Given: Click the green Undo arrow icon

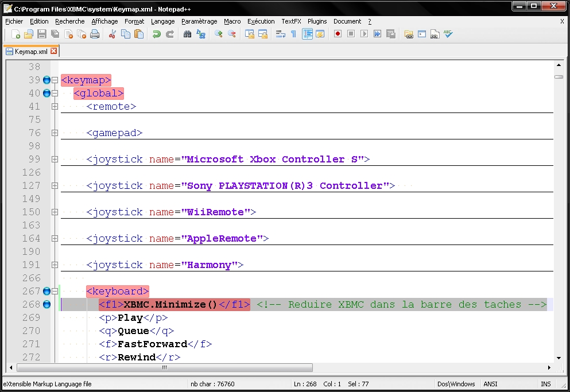Looking at the screenshot, I should pos(156,34).
